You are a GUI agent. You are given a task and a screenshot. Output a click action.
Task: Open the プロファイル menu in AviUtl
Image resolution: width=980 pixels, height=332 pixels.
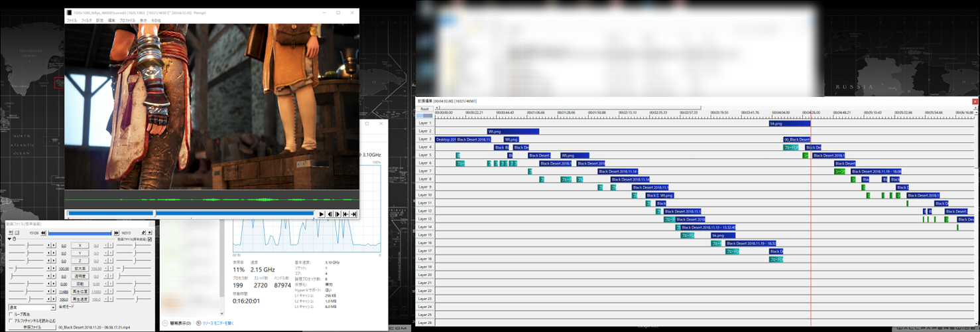coord(127,21)
